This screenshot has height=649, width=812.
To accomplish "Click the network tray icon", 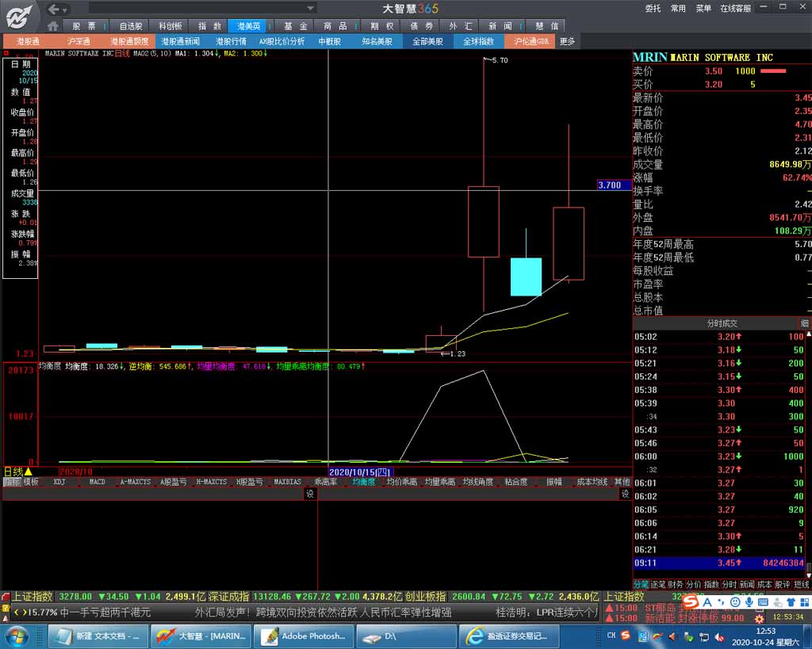I will coord(704,636).
